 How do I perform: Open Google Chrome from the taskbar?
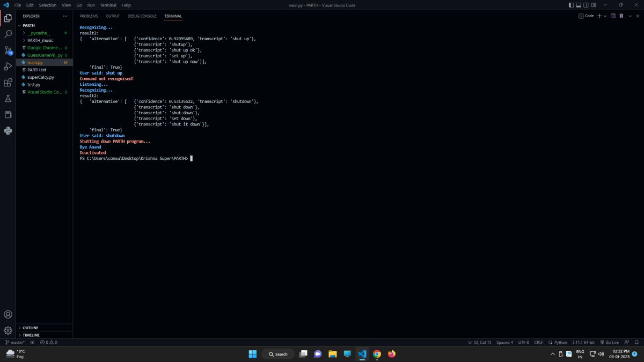[377, 354]
